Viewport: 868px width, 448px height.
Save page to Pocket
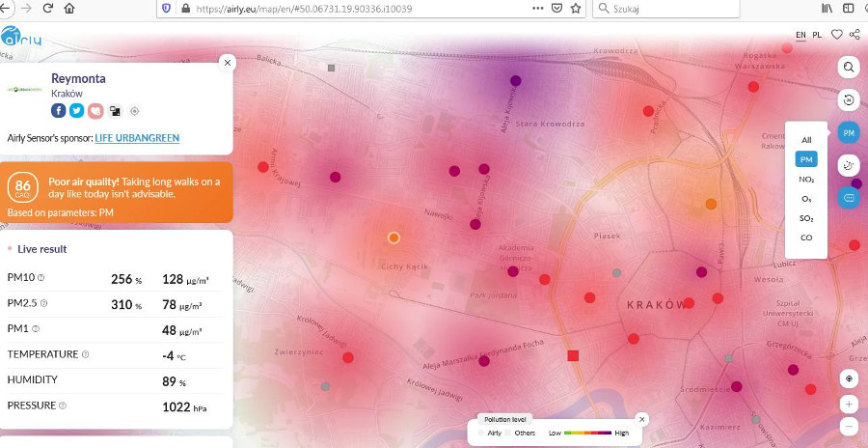[557, 9]
